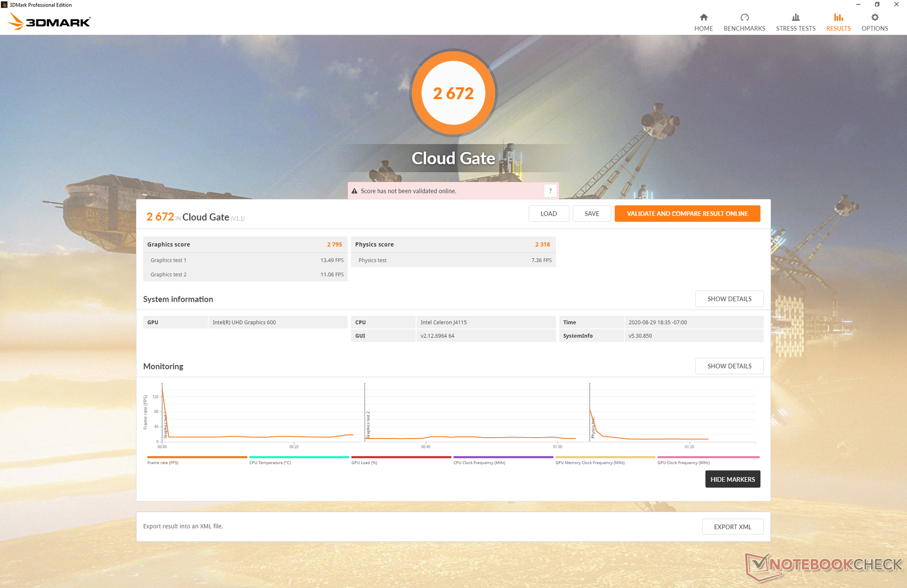Export the result with EXPORT XML
Screen dimensions: 907x588
[x=733, y=527]
